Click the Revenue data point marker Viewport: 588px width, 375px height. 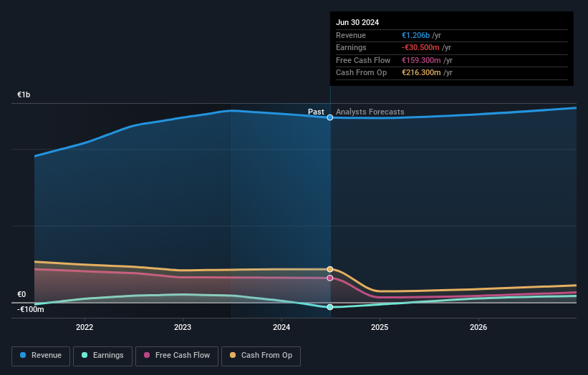pos(330,117)
